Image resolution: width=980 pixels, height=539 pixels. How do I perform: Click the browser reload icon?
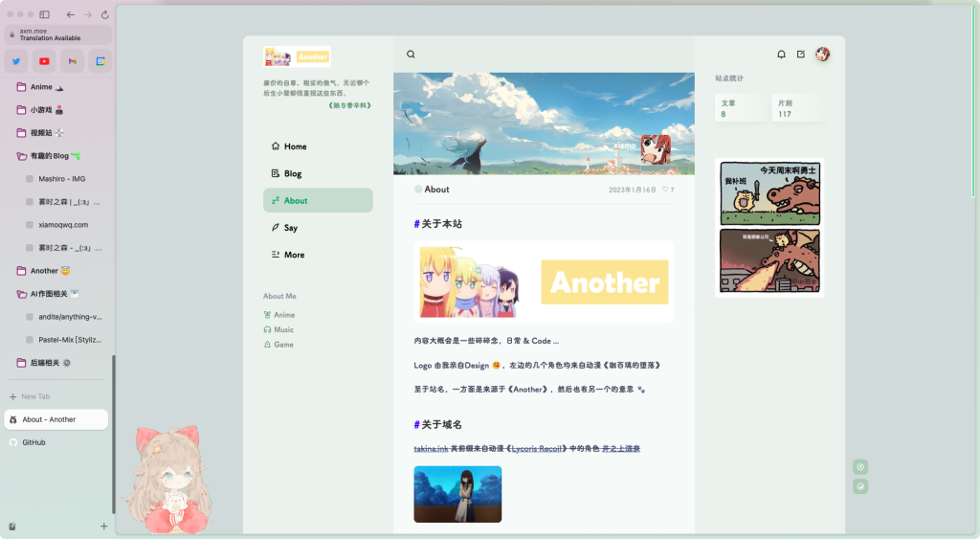click(104, 14)
